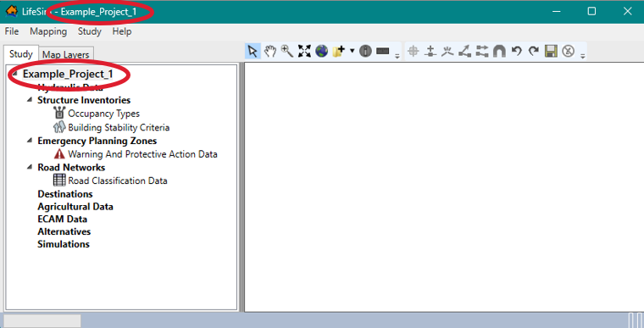
Task: Click the LifeSim house app icon
Action: point(12,11)
